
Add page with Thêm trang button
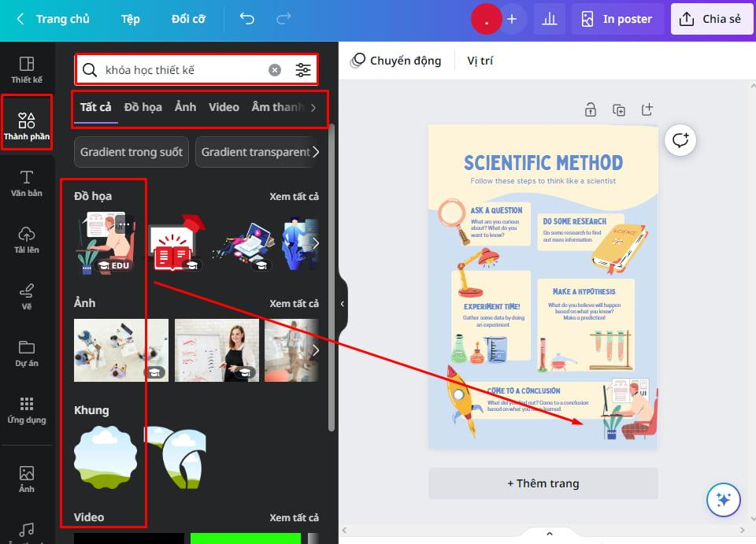click(x=543, y=483)
